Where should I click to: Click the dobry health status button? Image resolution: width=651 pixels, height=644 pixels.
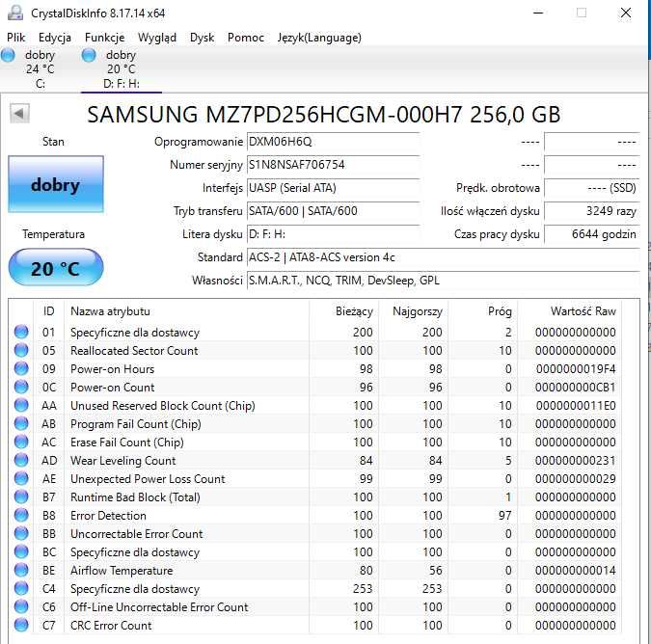point(56,184)
